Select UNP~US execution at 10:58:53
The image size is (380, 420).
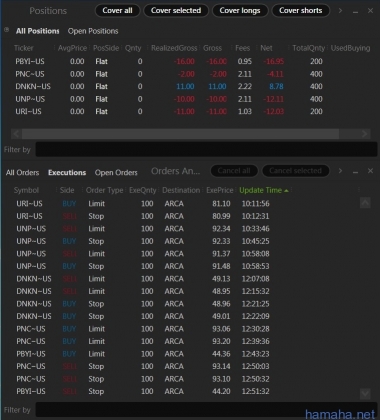coord(185,266)
